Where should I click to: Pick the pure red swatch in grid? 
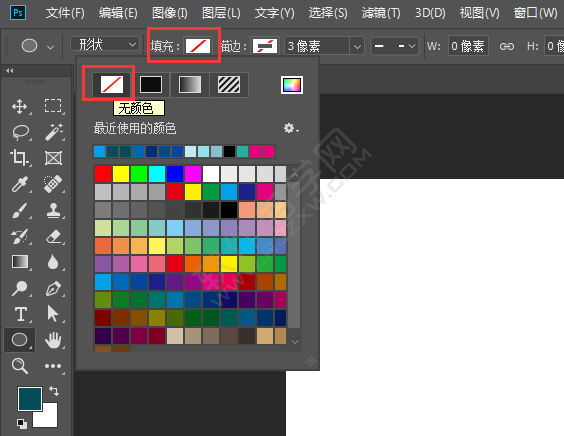103,174
